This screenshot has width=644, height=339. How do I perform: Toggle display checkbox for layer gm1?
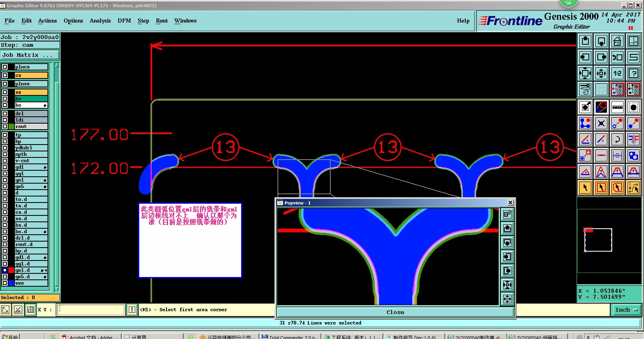coord(5,180)
